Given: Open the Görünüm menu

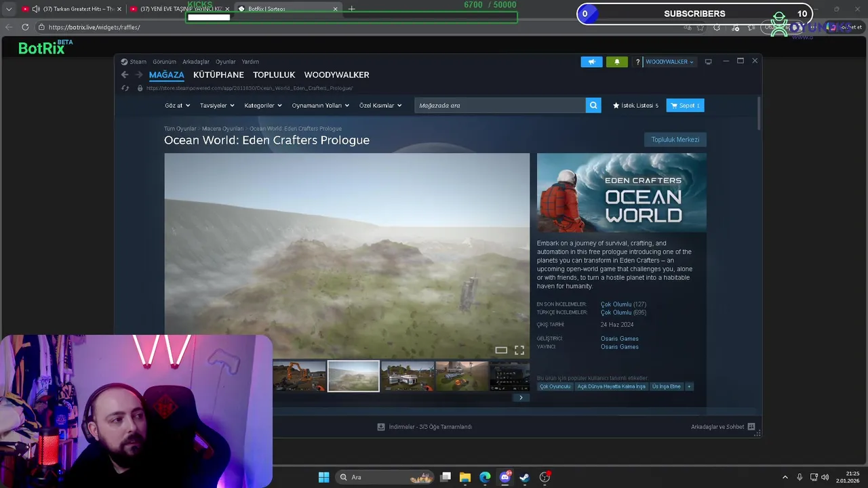Looking at the screenshot, I should point(164,62).
